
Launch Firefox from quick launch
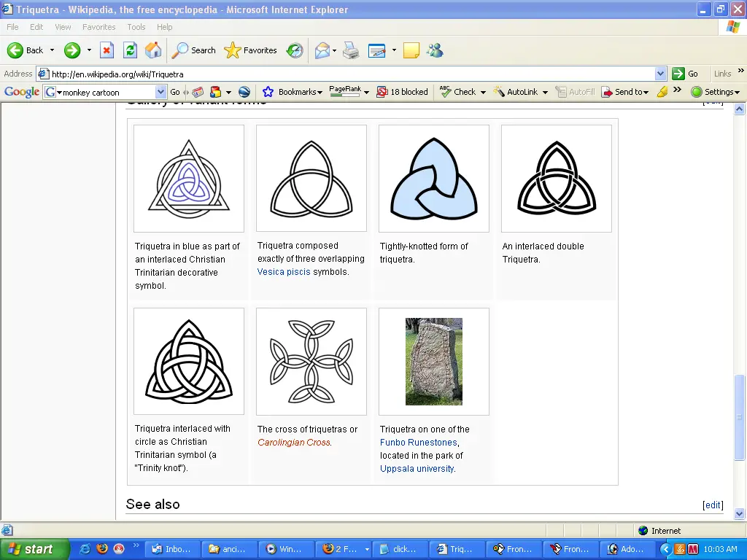point(102,549)
